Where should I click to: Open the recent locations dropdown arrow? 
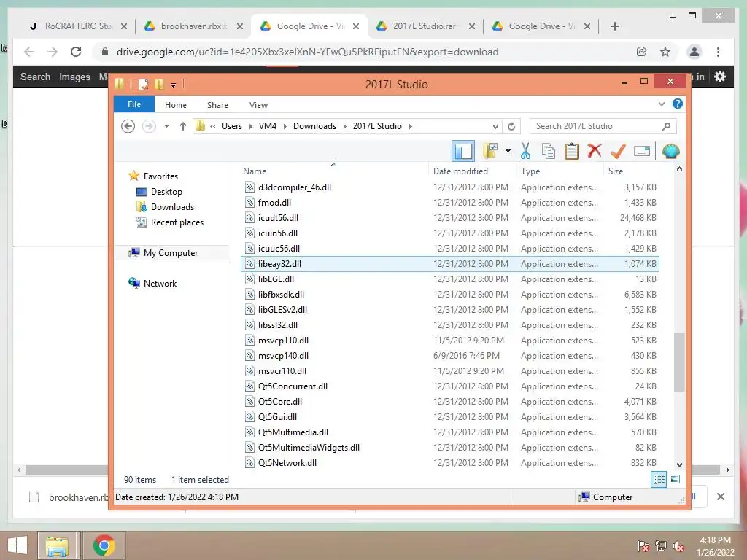point(166,126)
